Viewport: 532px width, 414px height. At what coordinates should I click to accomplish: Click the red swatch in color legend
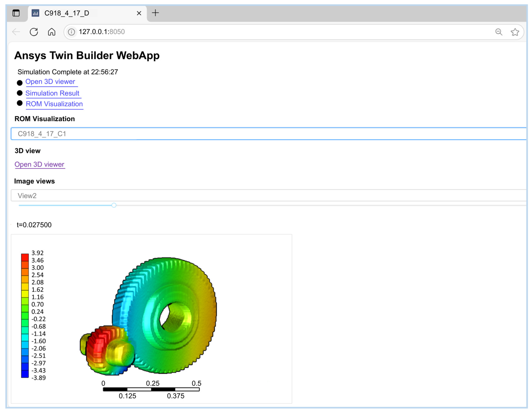coord(25,258)
